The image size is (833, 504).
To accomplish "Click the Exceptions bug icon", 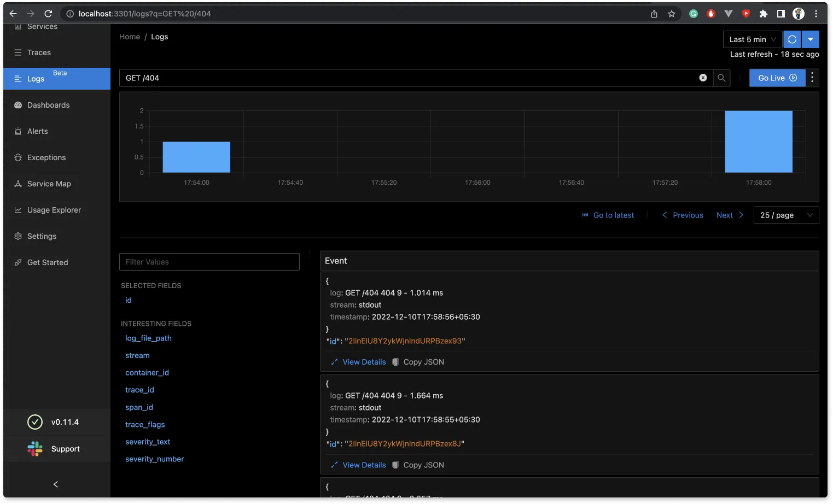I will tap(18, 157).
